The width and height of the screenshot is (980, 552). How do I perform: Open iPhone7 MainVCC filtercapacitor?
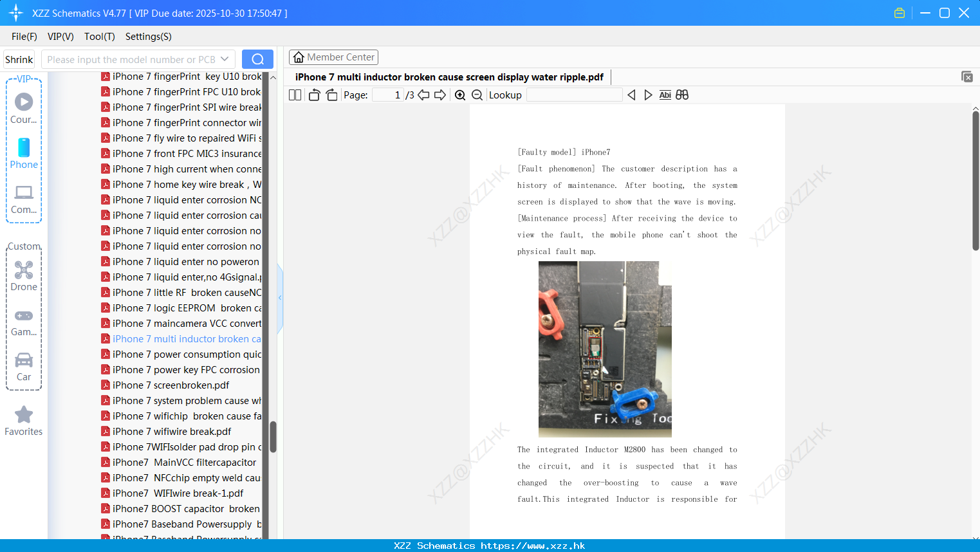179,463
